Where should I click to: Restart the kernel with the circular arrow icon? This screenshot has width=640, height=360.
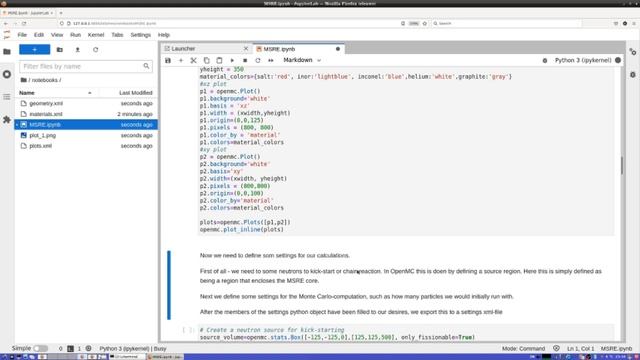pos(258,60)
